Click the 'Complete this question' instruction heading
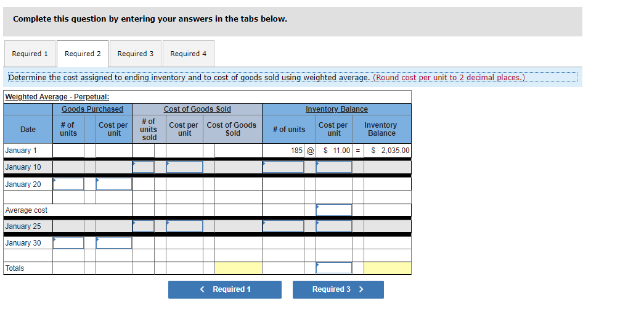This screenshot has width=644, height=319. 150,19
